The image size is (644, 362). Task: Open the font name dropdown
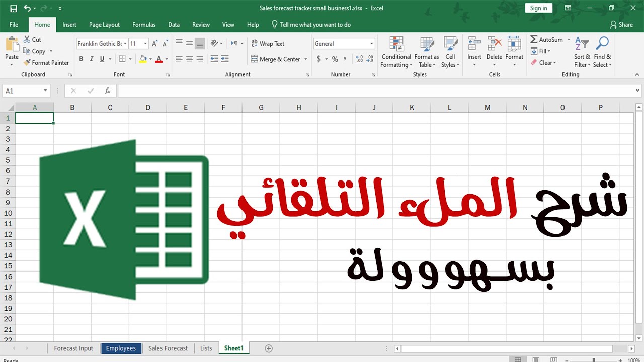point(125,44)
